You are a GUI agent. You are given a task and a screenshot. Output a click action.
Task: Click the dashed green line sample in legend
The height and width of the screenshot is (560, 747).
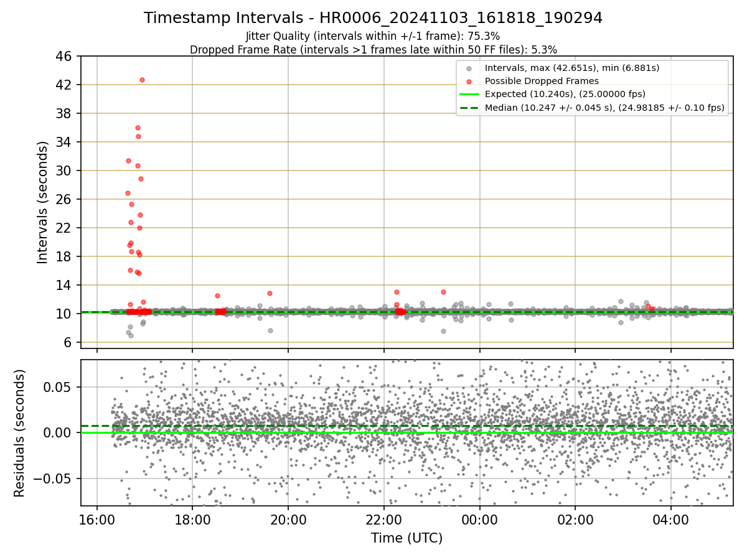tap(469, 108)
